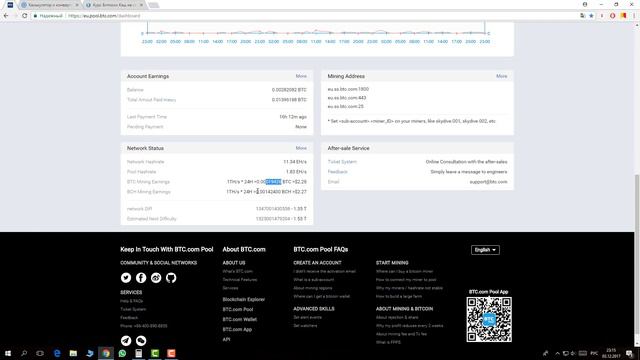Bookmark this page with the star icon
The width and height of the screenshot is (640, 360).
coord(591,16)
